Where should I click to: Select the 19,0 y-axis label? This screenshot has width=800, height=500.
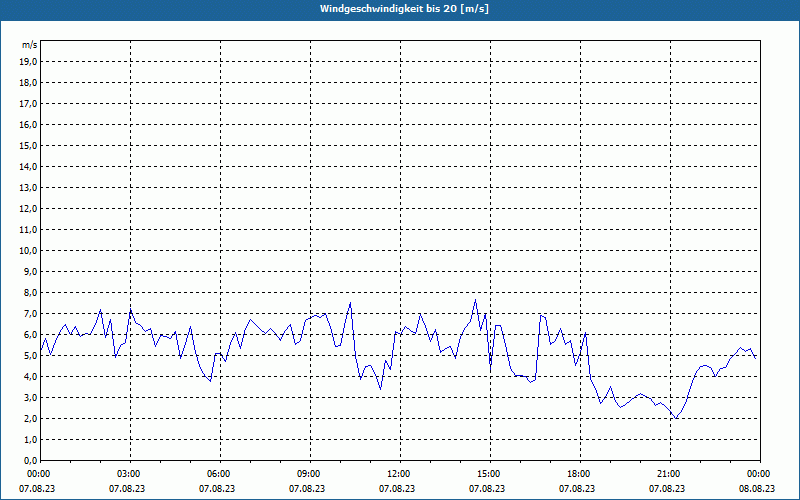coord(29,62)
